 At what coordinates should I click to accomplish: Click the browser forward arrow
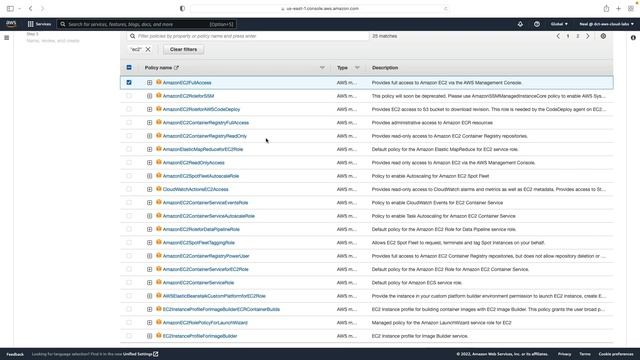[x=42, y=8]
